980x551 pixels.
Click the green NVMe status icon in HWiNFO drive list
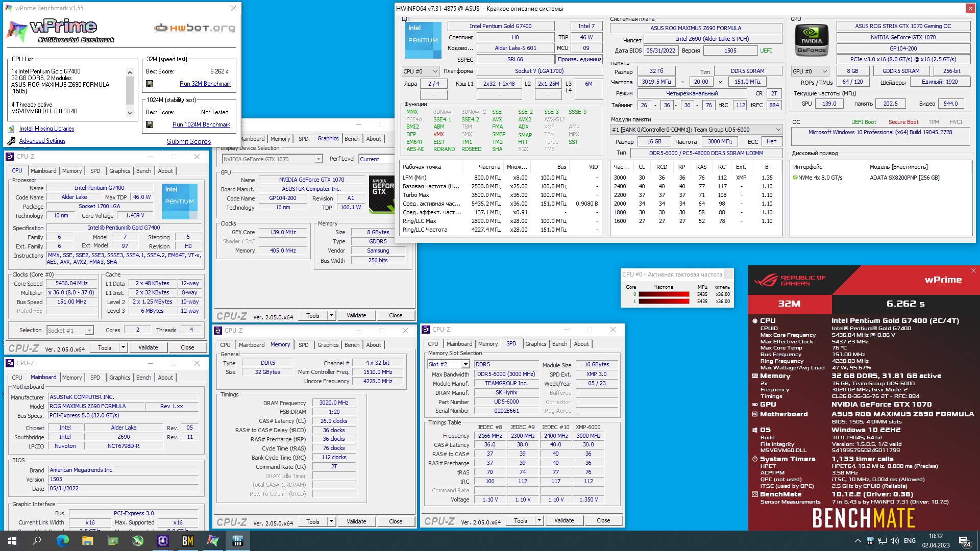795,178
